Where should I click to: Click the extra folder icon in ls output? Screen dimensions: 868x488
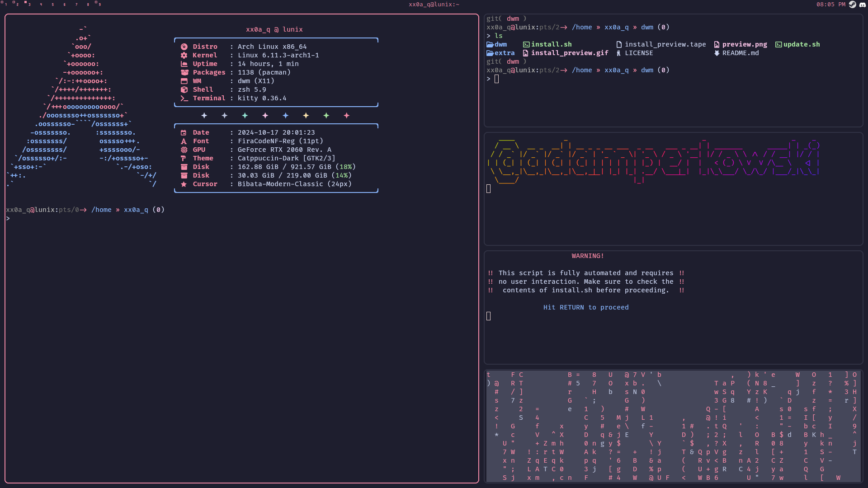(x=490, y=53)
